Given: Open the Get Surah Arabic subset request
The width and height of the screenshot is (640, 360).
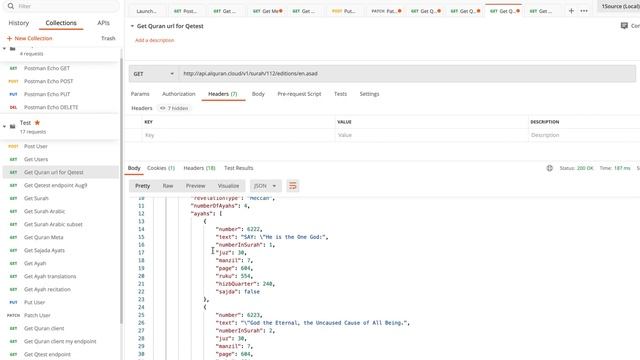Looking at the screenshot, I should [x=53, y=224].
